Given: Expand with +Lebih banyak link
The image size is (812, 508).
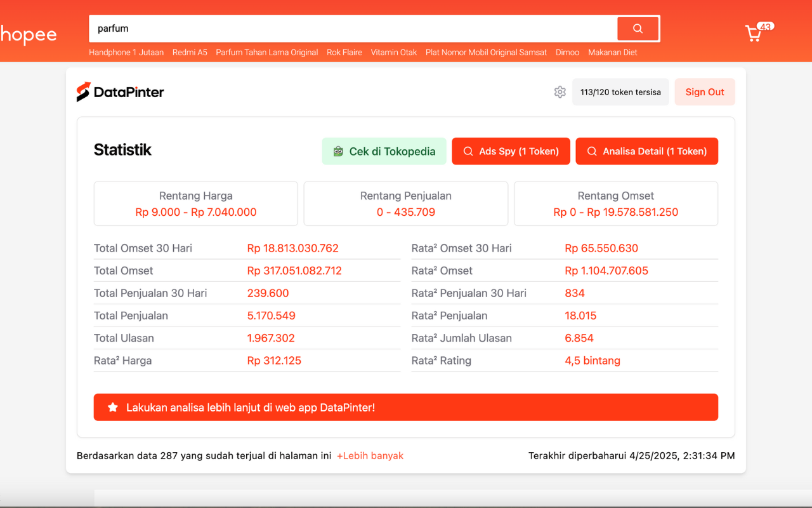Looking at the screenshot, I should pyautogui.click(x=370, y=456).
